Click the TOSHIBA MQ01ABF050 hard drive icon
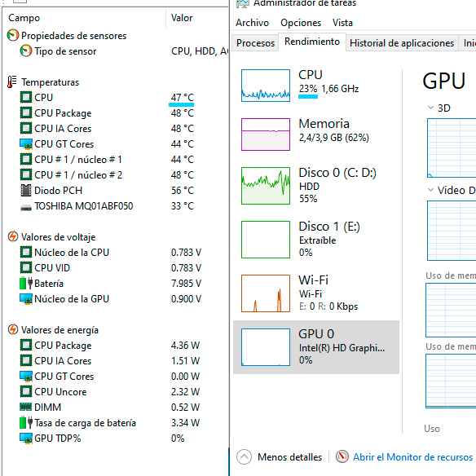 pyautogui.click(x=26, y=208)
